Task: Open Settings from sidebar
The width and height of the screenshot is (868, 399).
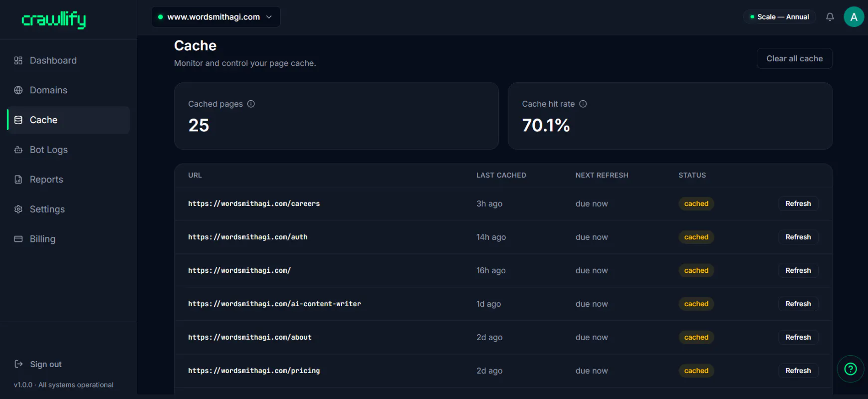Action: [x=47, y=209]
